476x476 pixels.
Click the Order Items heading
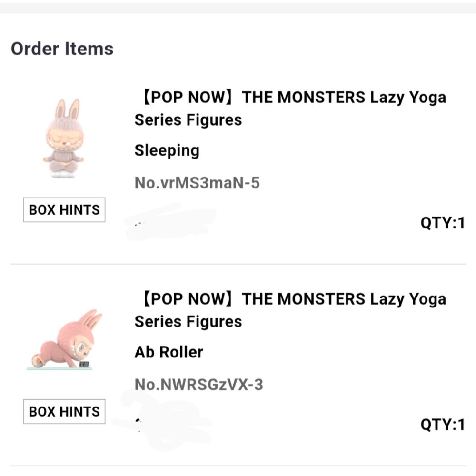click(x=62, y=49)
